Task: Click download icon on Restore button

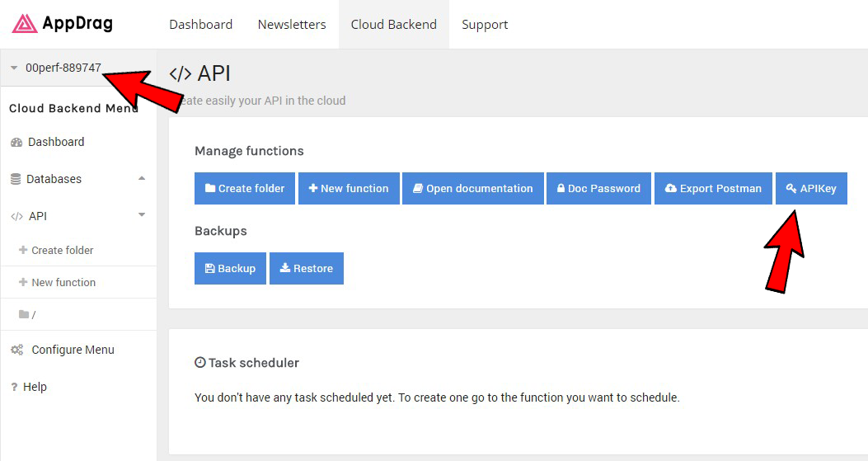Action: click(285, 268)
